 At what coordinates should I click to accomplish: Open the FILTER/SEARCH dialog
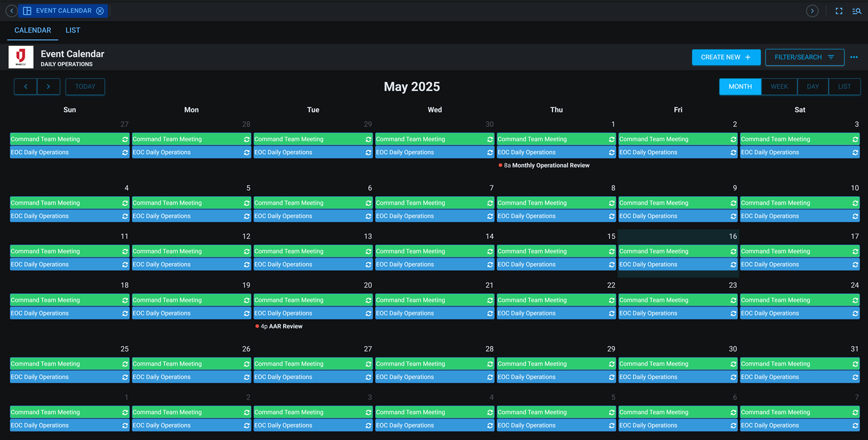[804, 57]
